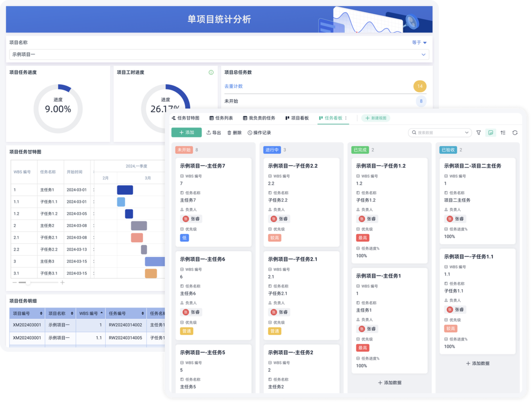Click 张睿 avatar on the 子任务1.1 card
The height and width of the screenshot is (403, 532).
coord(450,310)
